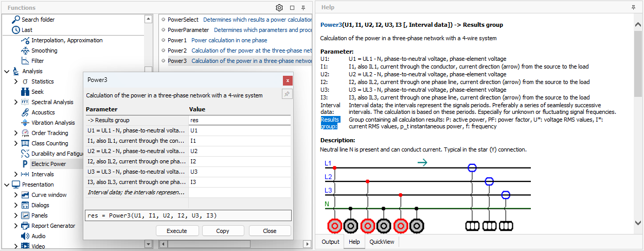Toggle the Help panel pin
Viewport: 644px width, 251px height.
click(633, 8)
